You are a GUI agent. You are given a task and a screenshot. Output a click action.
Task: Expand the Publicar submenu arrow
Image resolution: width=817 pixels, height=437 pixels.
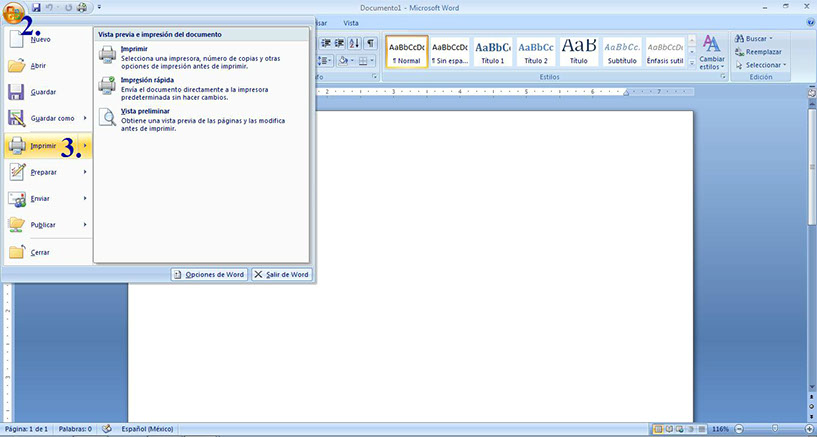pyautogui.click(x=85, y=224)
